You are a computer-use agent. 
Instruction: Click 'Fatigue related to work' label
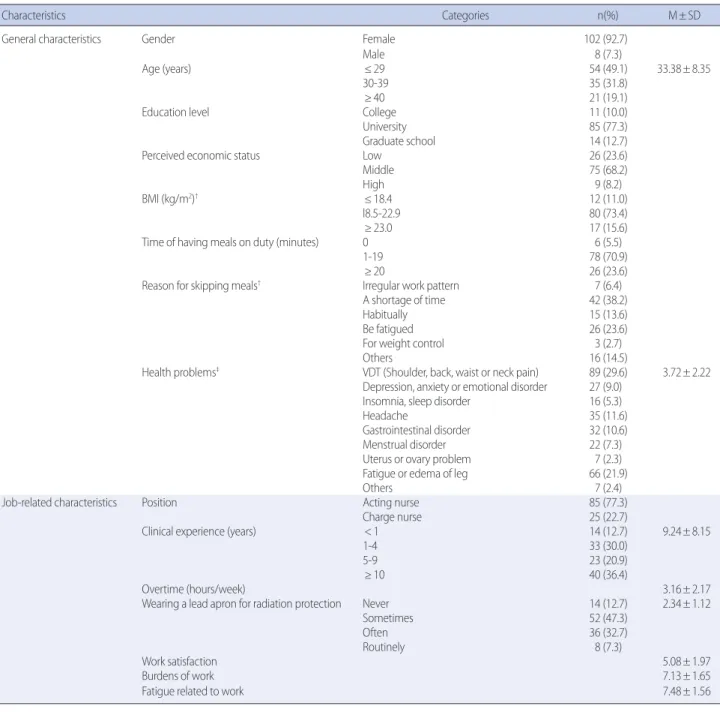point(193,691)
